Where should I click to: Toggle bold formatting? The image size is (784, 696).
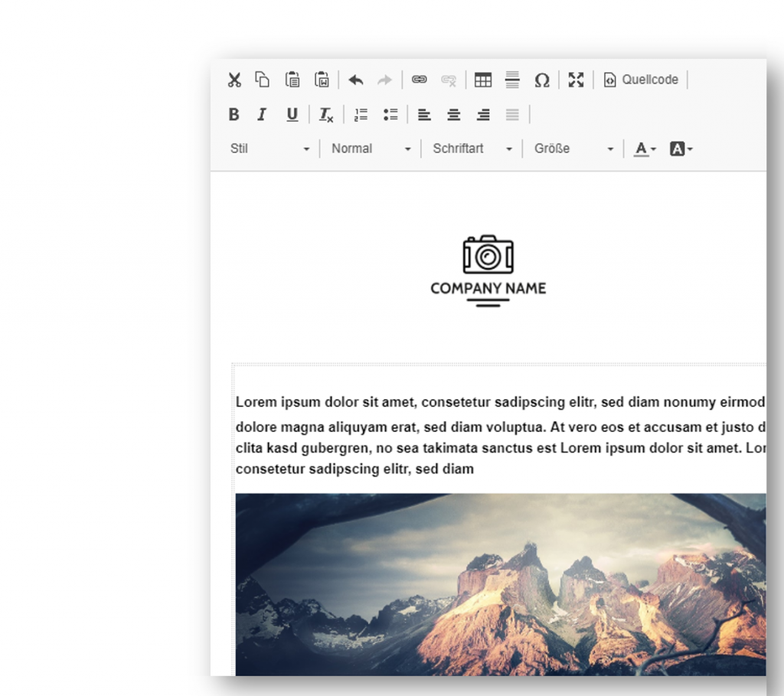tap(234, 115)
